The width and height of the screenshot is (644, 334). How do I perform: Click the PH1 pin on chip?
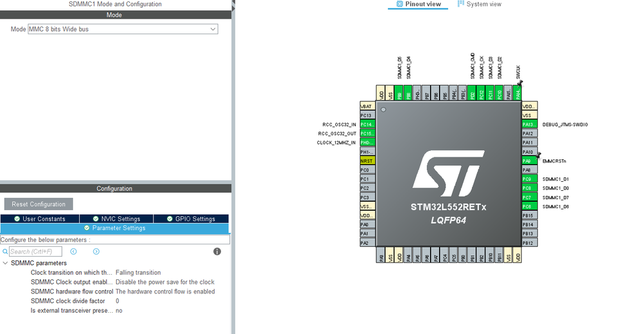click(367, 152)
